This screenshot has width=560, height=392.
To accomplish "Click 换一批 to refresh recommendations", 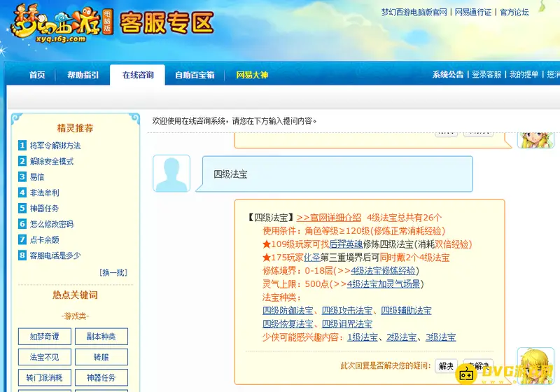I will tap(113, 273).
